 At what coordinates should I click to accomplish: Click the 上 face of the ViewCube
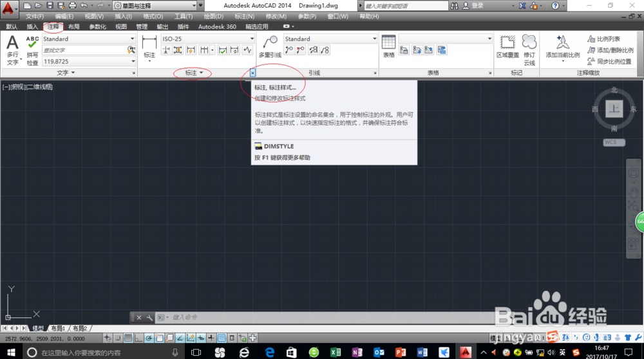click(x=614, y=109)
